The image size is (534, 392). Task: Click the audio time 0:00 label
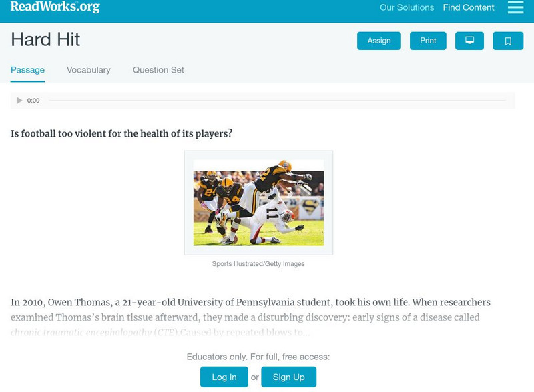(x=33, y=101)
